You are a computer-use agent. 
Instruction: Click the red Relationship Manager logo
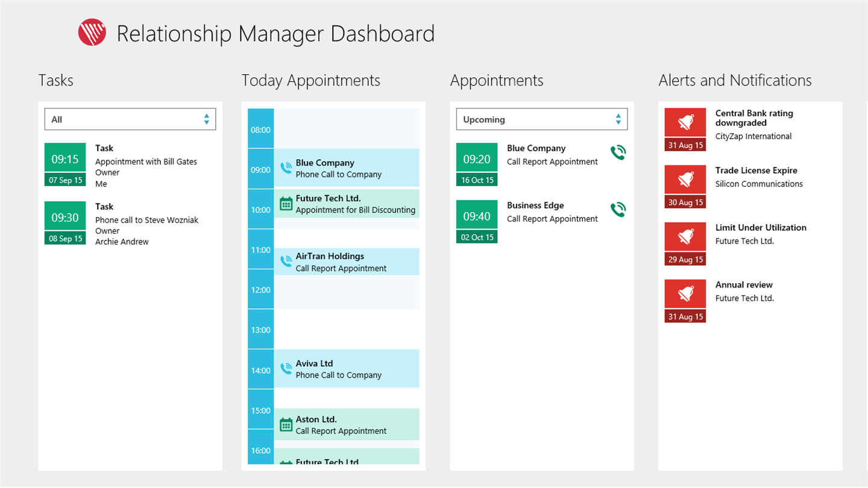92,33
